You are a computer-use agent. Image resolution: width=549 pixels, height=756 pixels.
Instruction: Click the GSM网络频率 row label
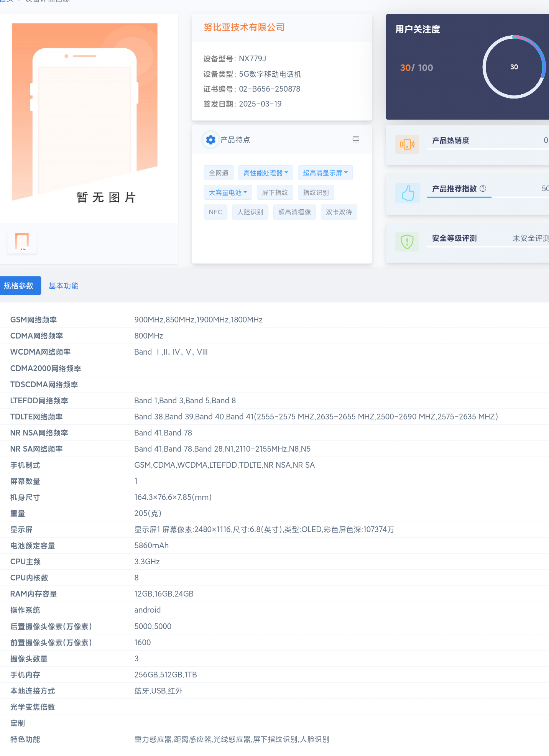(34, 320)
